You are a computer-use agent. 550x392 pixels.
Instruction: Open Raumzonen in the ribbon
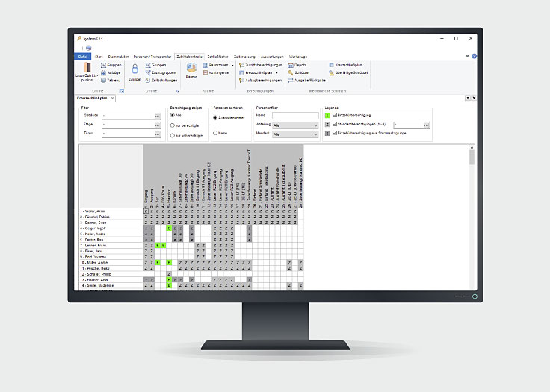tap(216, 65)
